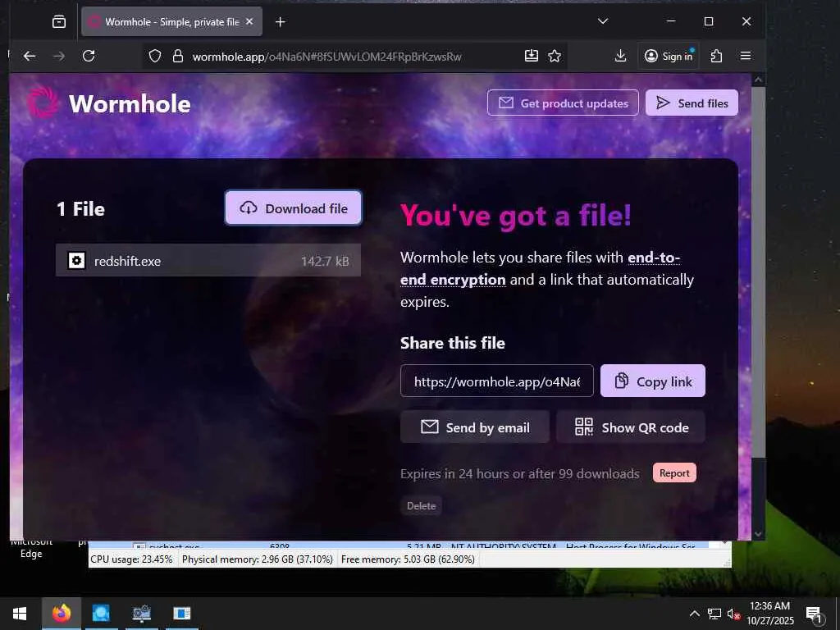Screen dimensions: 840x630
Task: Open tracking protection shield icon
Action: pos(155,57)
